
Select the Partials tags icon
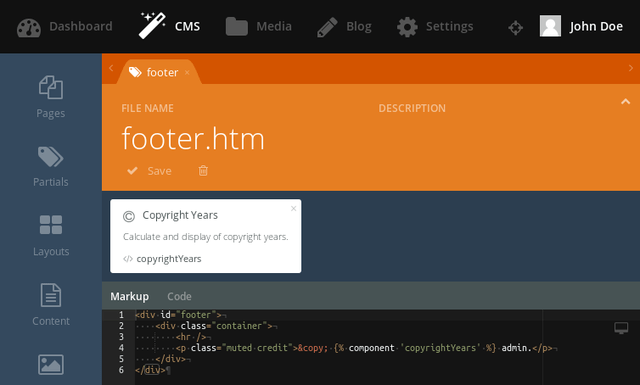click(51, 157)
